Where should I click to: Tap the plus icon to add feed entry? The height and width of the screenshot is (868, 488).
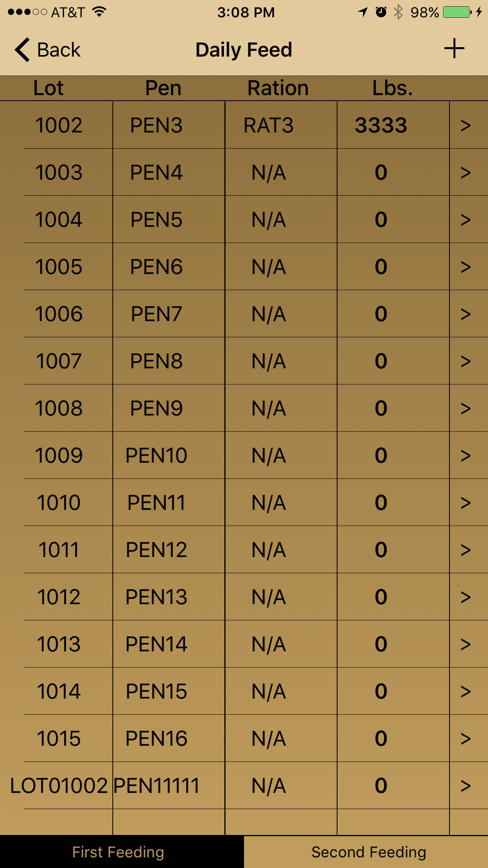click(x=454, y=49)
